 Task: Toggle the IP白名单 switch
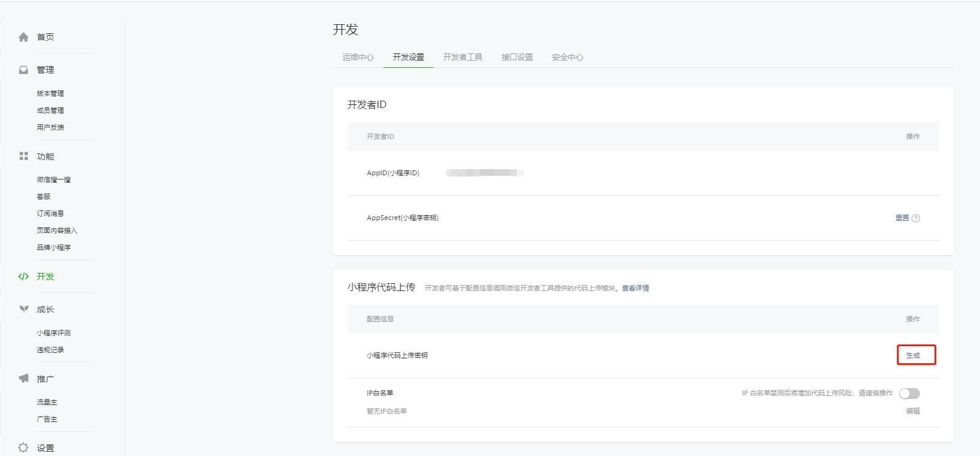910,394
